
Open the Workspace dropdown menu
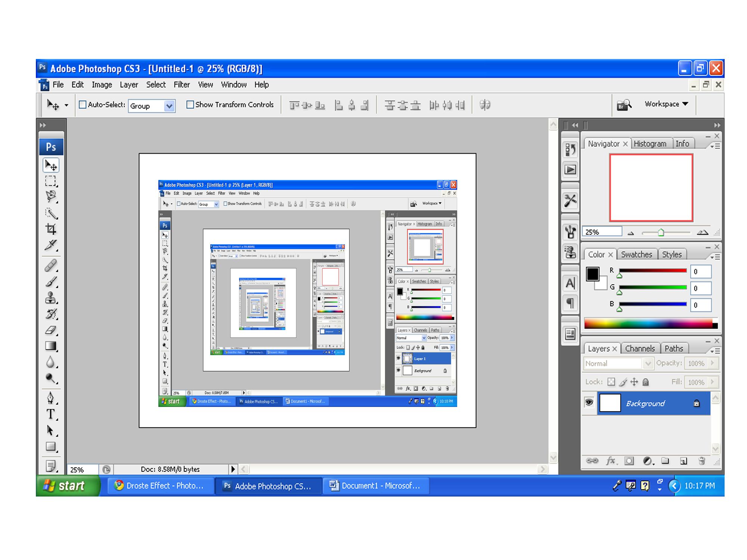pyautogui.click(x=666, y=104)
